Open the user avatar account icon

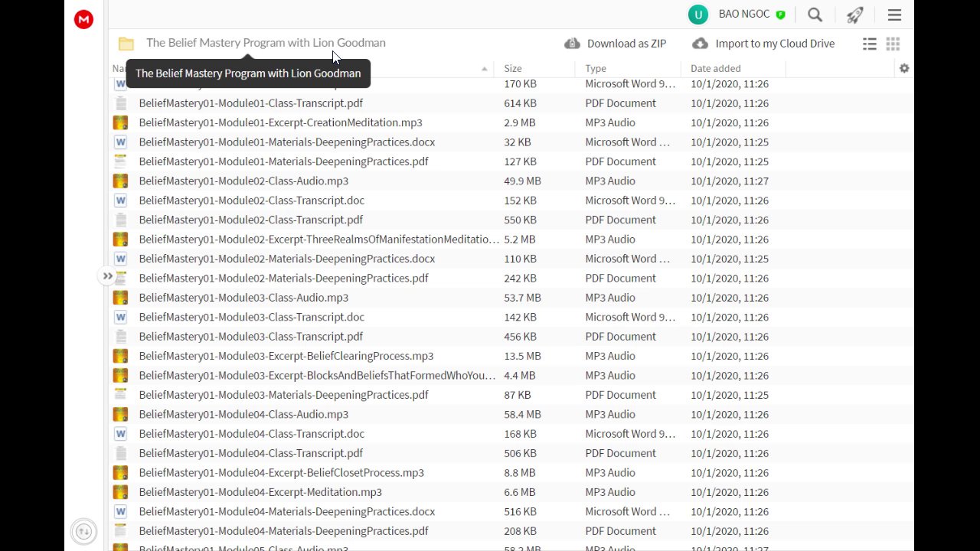click(x=697, y=15)
